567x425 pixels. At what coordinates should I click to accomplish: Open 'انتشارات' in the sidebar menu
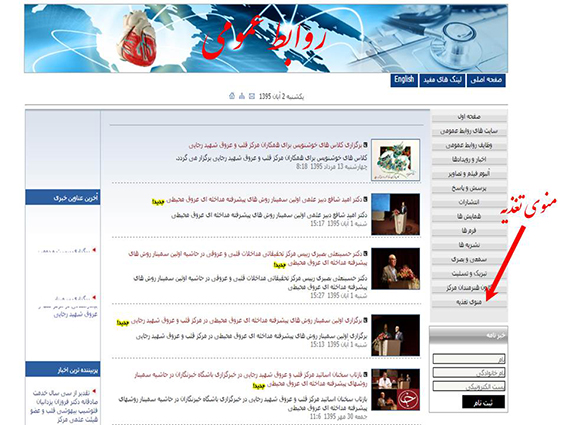pyautogui.click(x=469, y=202)
